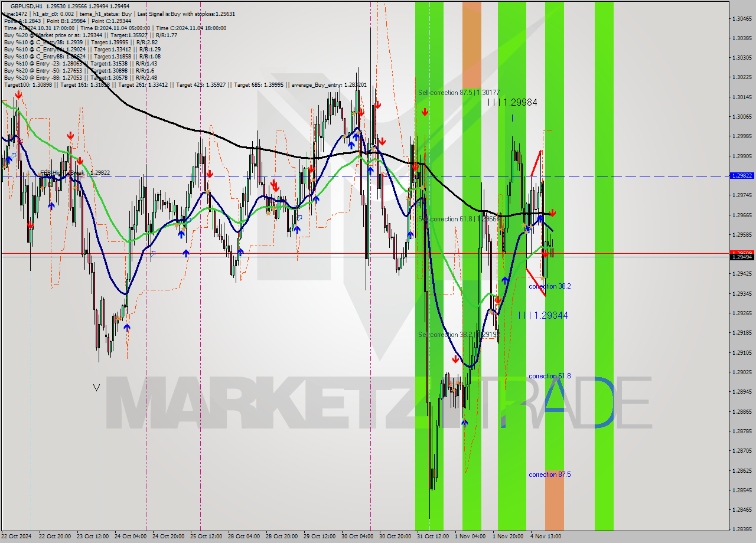This screenshot has width=756, height=543.
Task: Click the blue 'correction 87.5' label
Action: click(549, 475)
